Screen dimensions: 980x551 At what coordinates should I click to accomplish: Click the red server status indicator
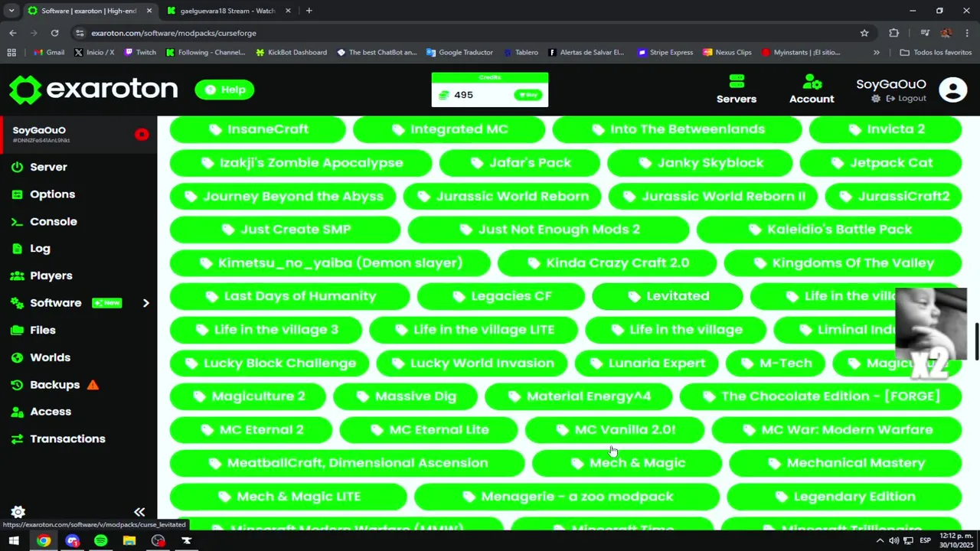coord(142,135)
